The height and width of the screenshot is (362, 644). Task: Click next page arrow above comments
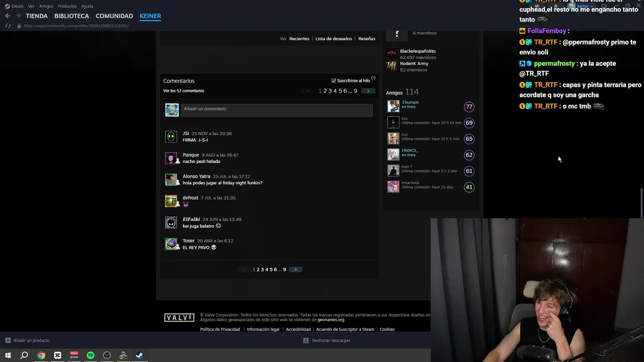(x=368, y=91)
